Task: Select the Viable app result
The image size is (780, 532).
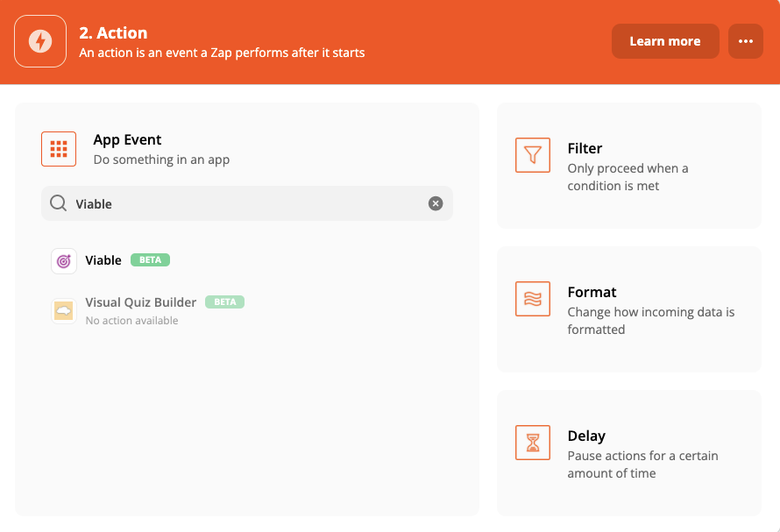Action: click(x=103, y=260)
